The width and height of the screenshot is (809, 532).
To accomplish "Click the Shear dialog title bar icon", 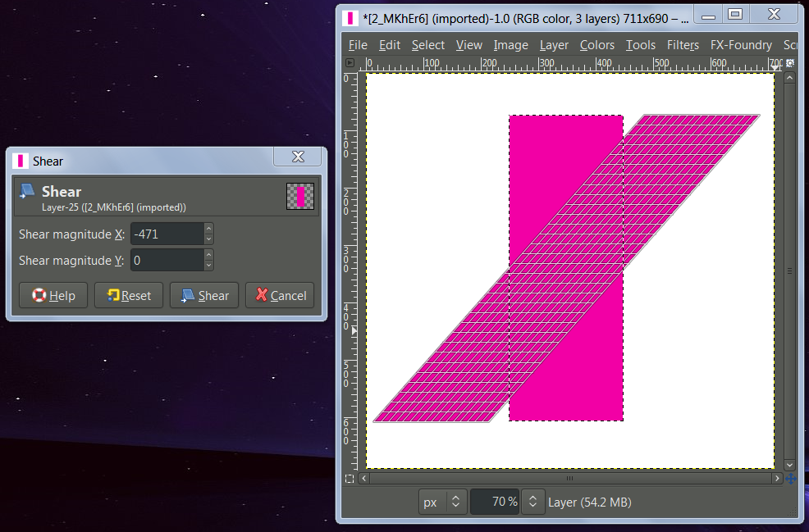I will point(21,161).
